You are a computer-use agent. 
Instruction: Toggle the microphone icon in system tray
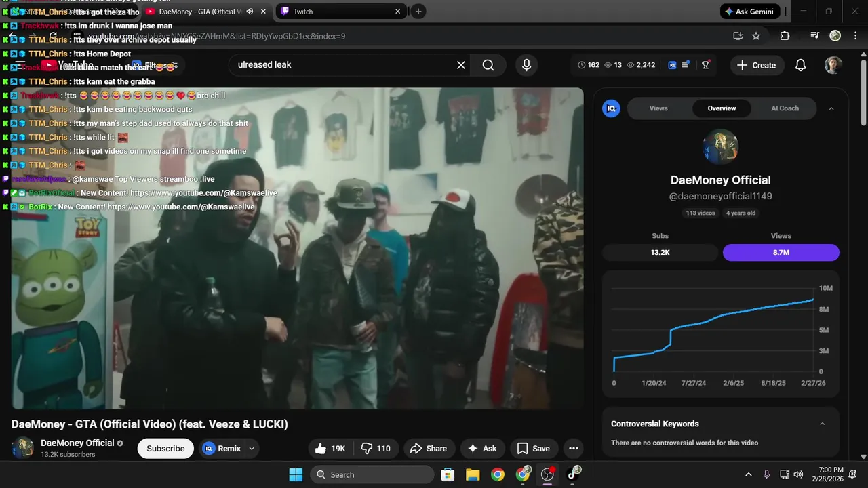tap(766, 474)
